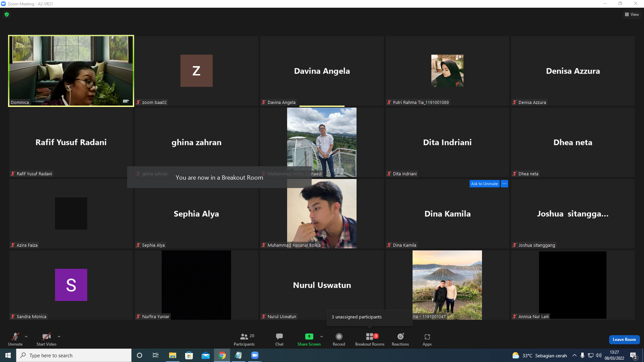644x362 pixels.
Task: Click the Zoom logo in the title bar
Action: pos(3,4)
